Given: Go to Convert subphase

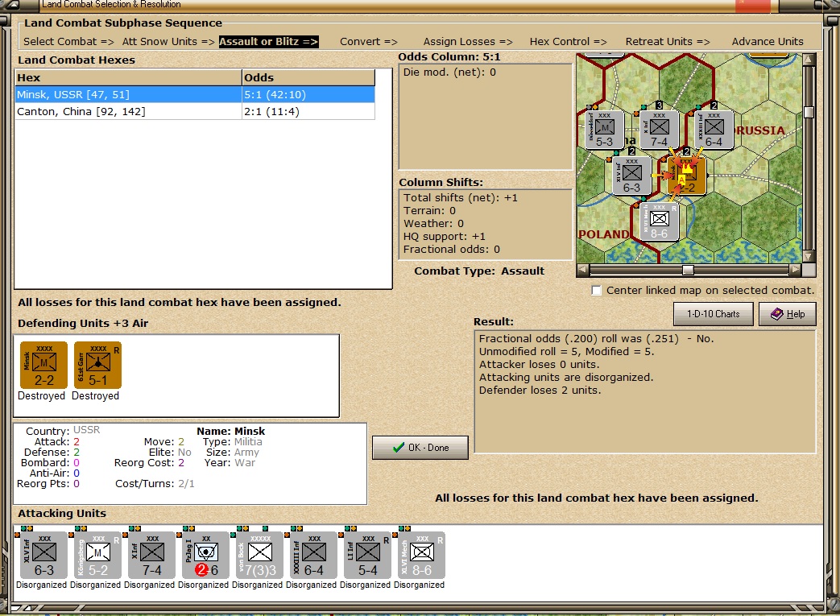Looking at the screenshot, I should (369, 41).
